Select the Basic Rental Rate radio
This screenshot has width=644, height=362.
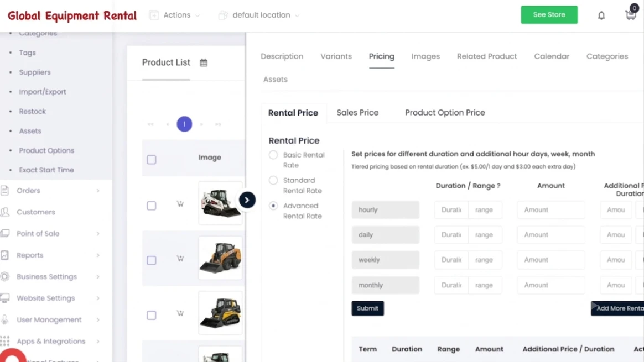click(x=273, y=155)
